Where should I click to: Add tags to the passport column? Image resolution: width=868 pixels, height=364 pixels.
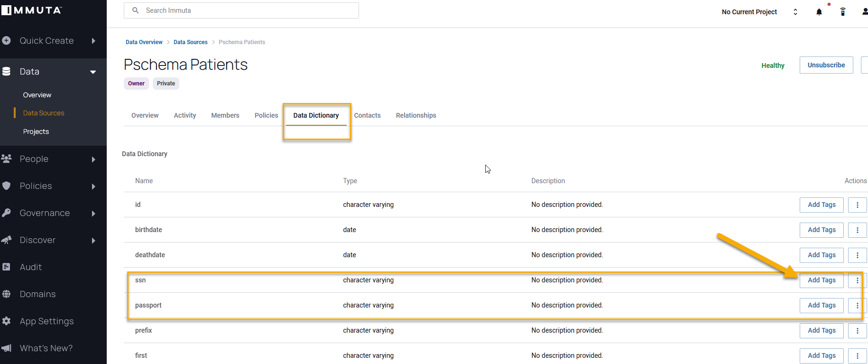click(x=822, y=306)
